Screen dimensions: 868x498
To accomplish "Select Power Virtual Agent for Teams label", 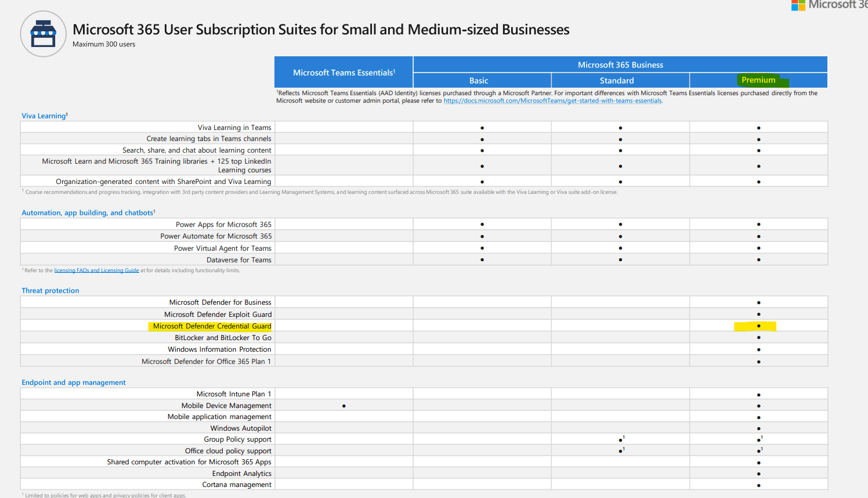I will coord(223,248).
